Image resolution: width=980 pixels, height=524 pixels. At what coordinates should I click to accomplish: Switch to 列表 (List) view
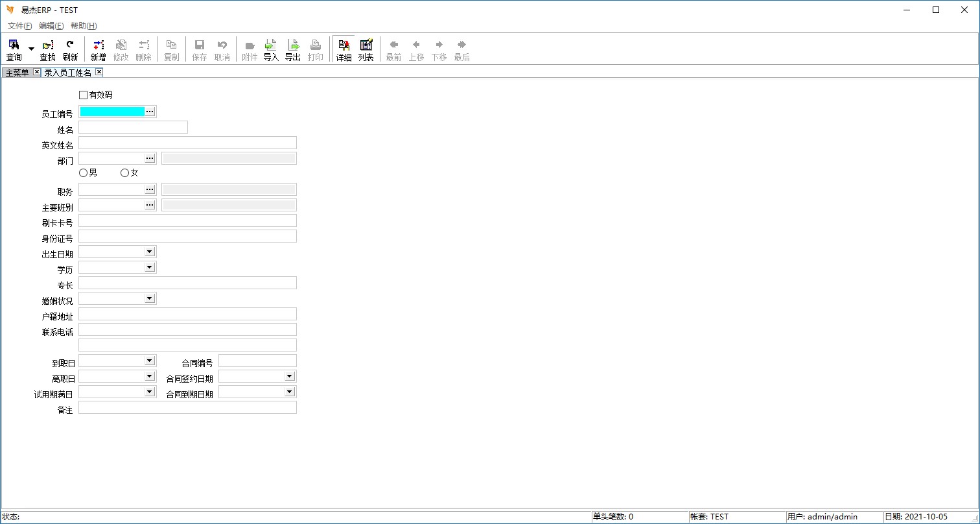tap(366, 49)
